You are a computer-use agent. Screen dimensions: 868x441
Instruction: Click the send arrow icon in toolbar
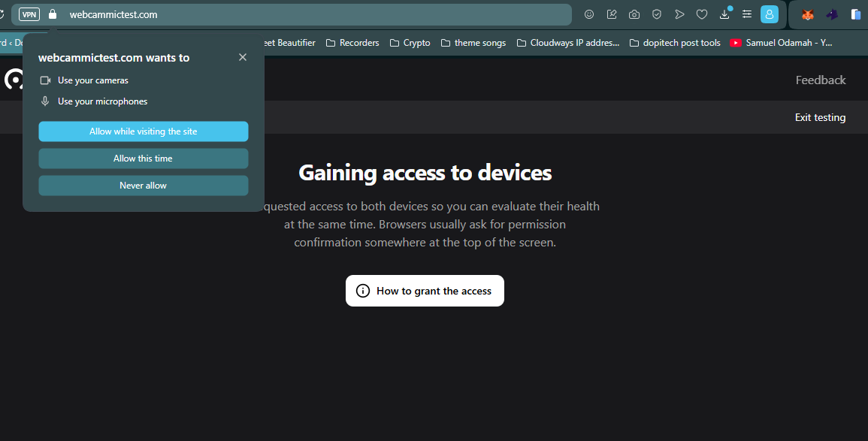679,14
